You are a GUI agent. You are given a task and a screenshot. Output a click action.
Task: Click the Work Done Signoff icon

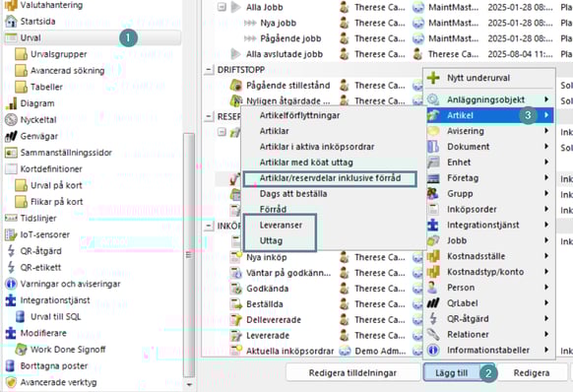21,350
